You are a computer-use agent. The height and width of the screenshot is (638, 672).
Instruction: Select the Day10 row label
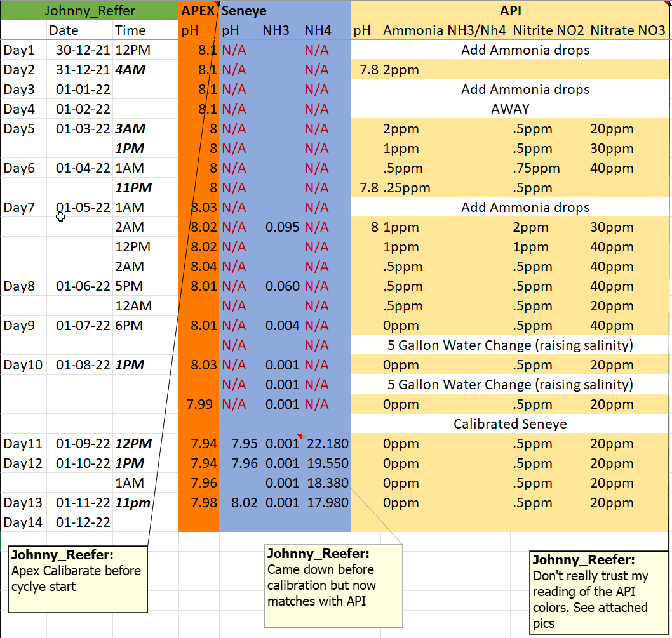click(23, 366)
